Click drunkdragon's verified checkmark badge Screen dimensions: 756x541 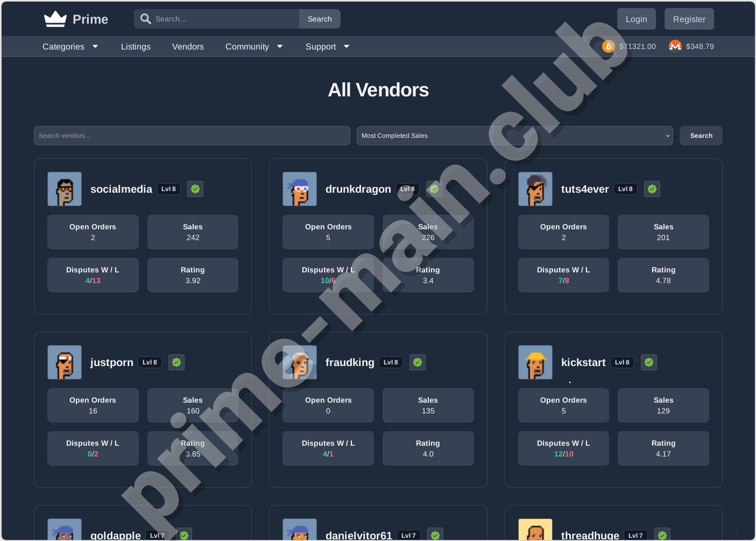coord(434,189)
